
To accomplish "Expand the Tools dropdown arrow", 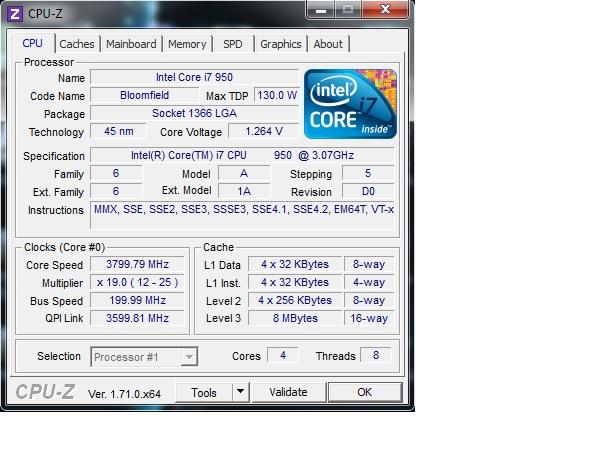I will click(240, 392).
